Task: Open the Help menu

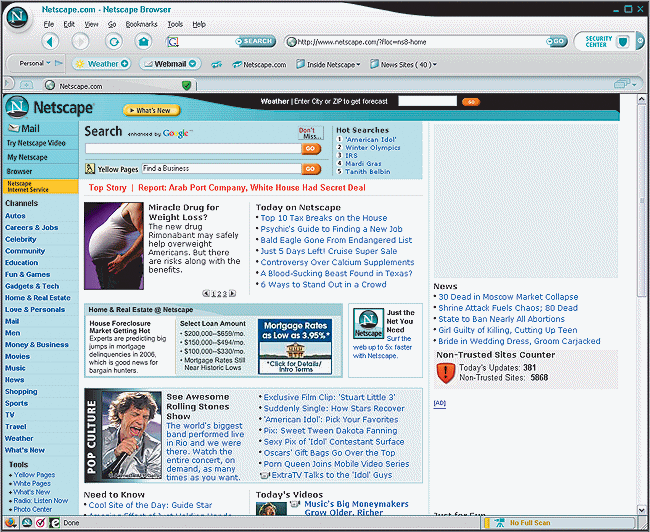Action: tap(199, 24)
